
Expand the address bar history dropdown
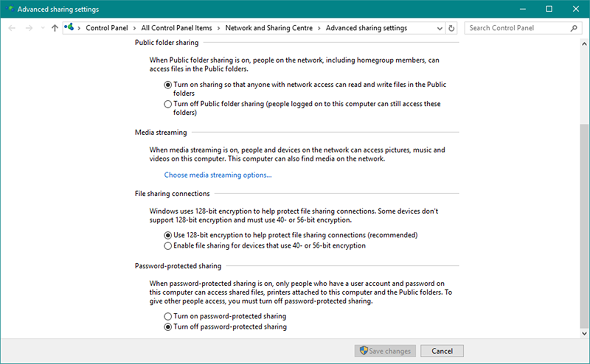click(440, 28)
